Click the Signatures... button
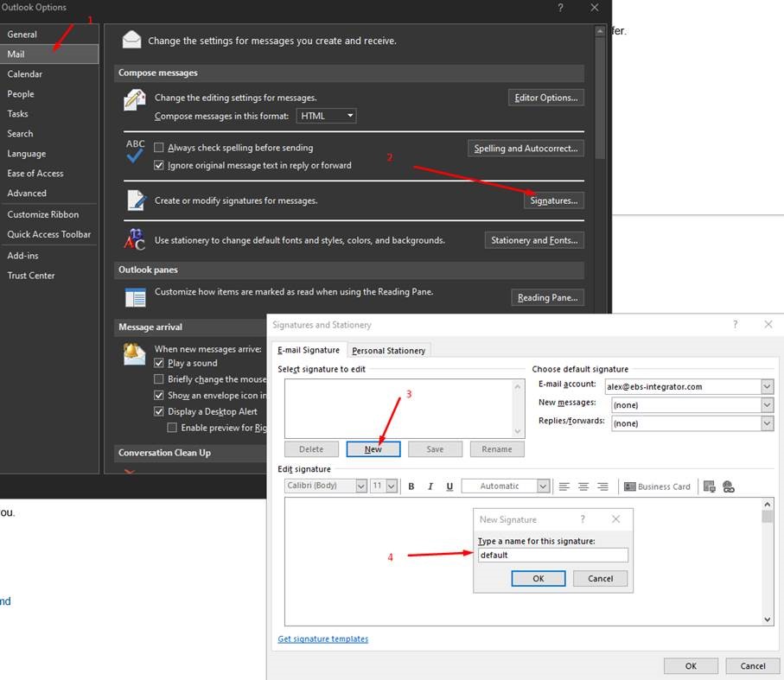 click(553, 200)
